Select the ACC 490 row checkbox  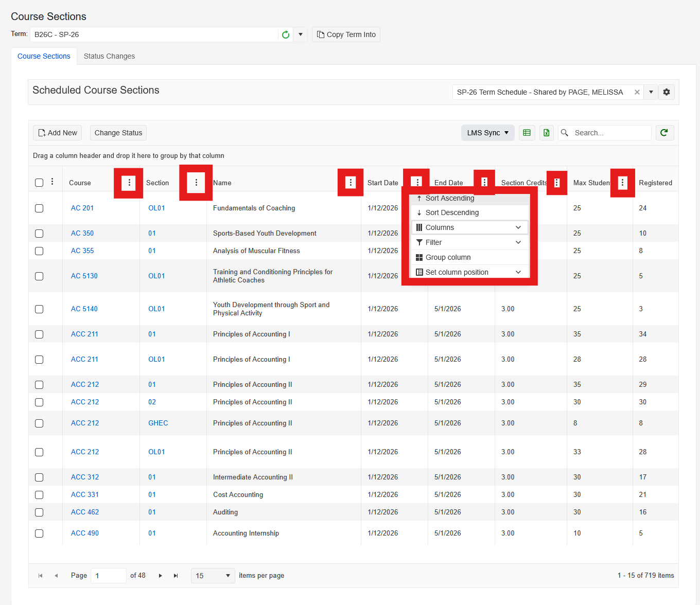[39, 533]
